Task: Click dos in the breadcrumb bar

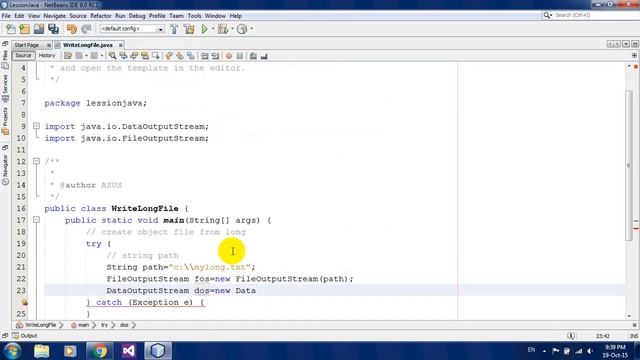Action: (124, 325)
